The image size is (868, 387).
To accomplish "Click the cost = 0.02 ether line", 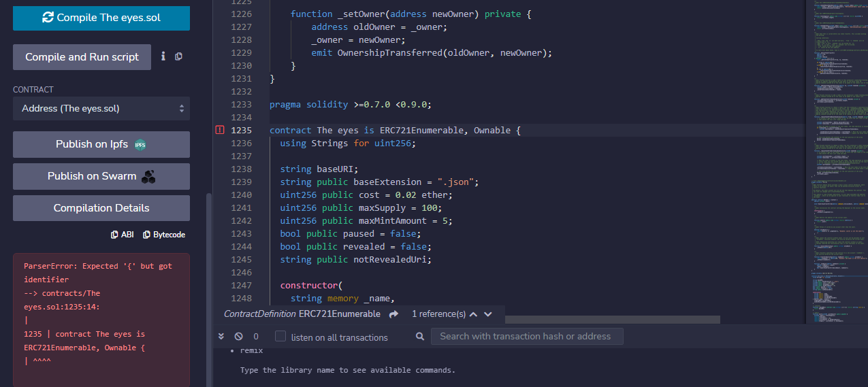I will tap(366, 195).
